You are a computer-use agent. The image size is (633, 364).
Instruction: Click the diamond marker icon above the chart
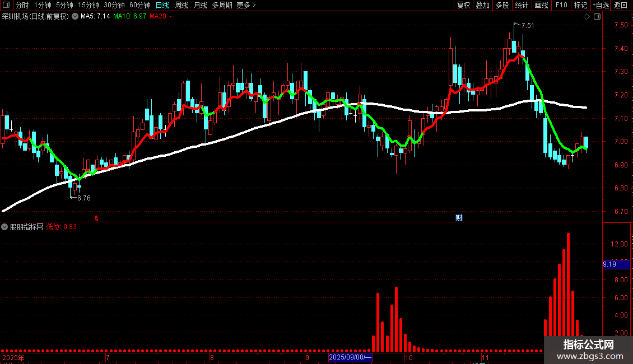tap(587, 17)
